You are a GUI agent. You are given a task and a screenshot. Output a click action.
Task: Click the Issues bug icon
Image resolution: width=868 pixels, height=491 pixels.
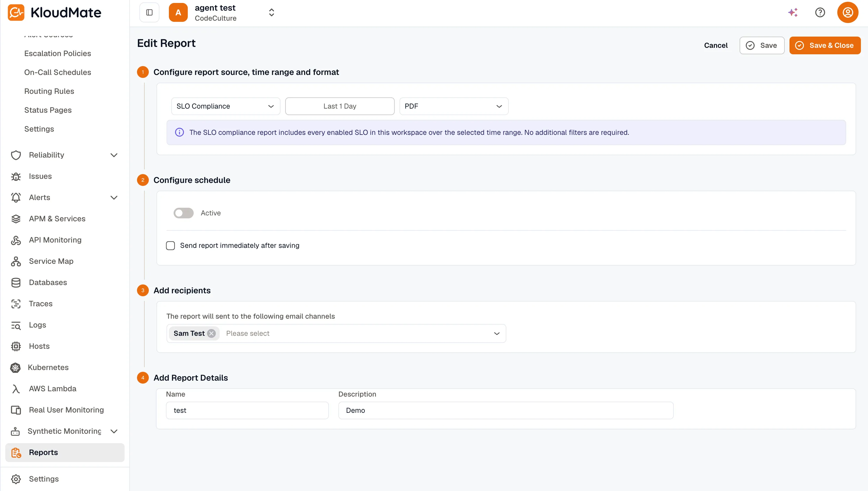(x=16, y=176)
